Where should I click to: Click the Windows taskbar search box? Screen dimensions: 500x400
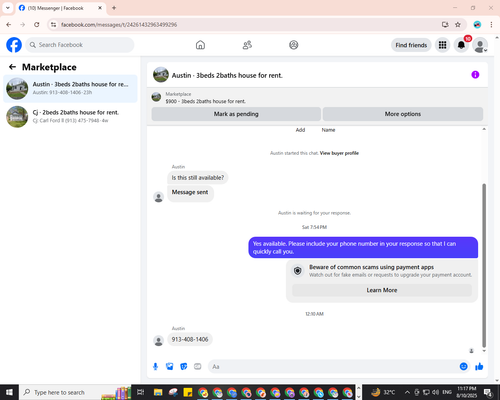75,392
